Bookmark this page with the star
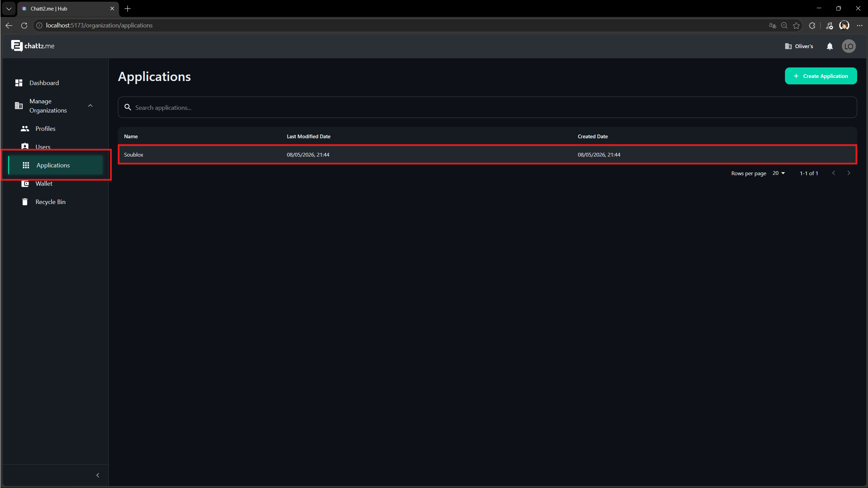Screen dimensions: 868x488 (x=796, y=25)
